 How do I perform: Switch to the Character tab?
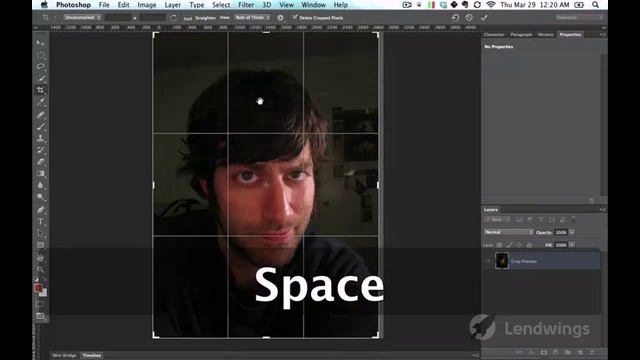coord(494,35)
